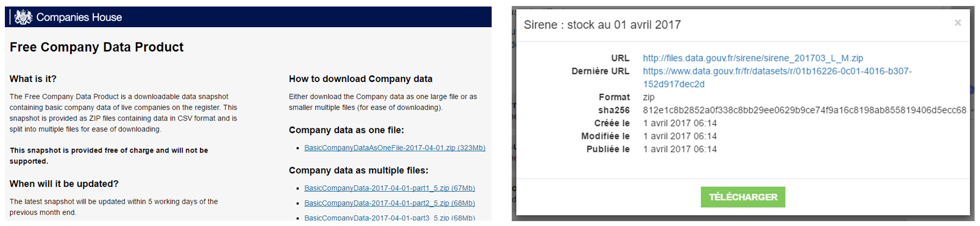Click the Sirene stock au 01 avril 2017 title
This screenshot has width=980, height=226.
(x=602, y=25)
